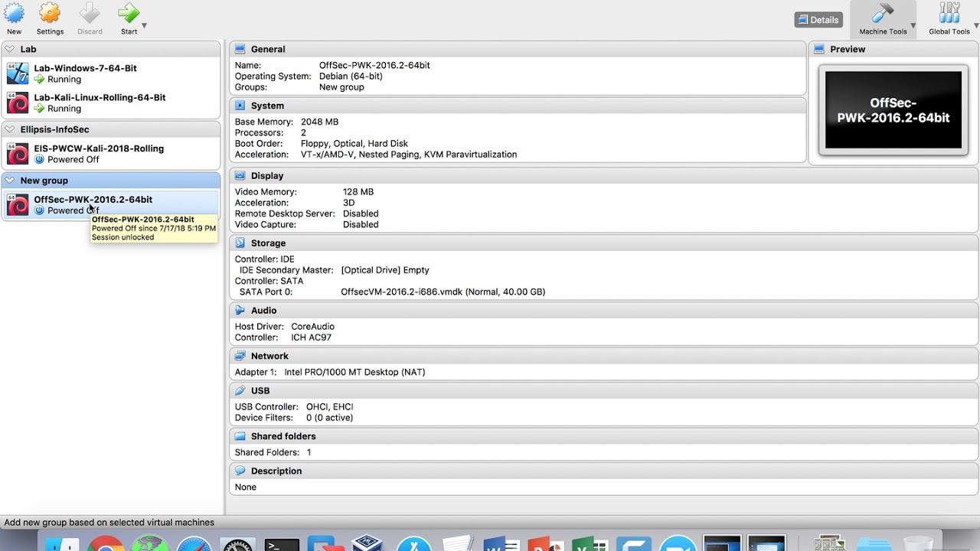Click the Audio speaker icon
Image resolution: width=980 pixels, height=551 pixels.
tap(240, 310)
